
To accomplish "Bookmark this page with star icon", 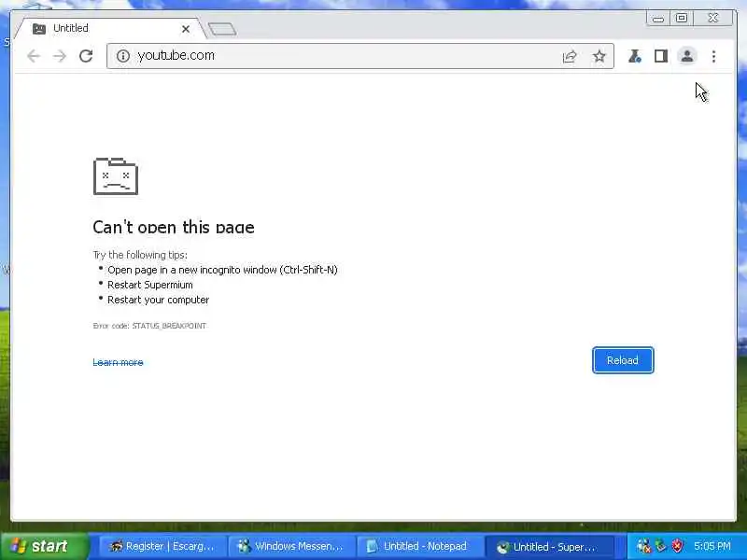I will click(x=599, y=57).
